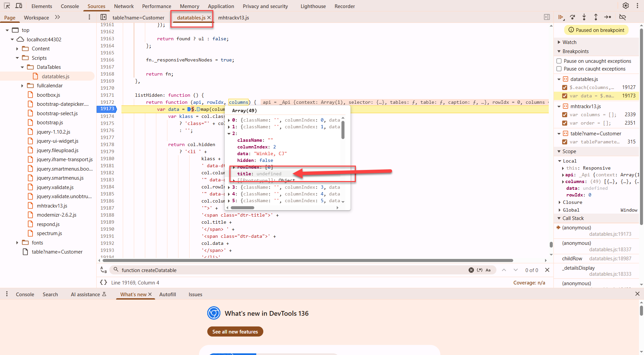Expand the Content folder in file tree

click(x=17, y=49)
